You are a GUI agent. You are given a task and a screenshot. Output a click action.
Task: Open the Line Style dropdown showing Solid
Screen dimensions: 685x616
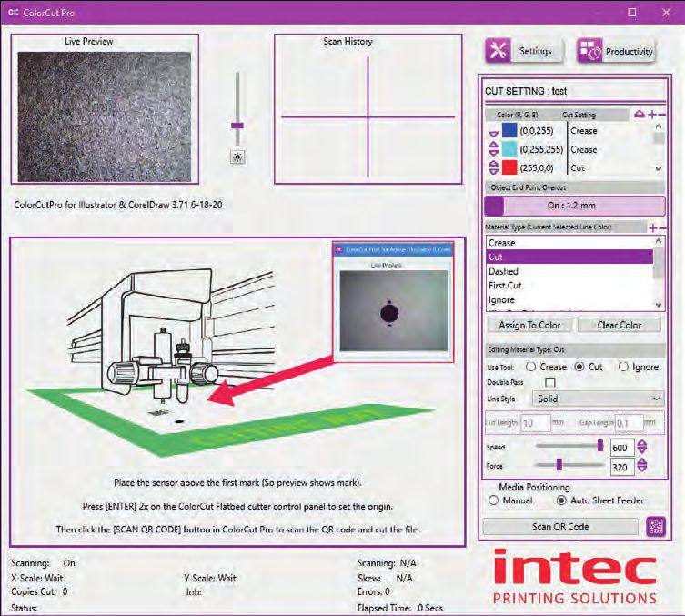click(597, 399)
